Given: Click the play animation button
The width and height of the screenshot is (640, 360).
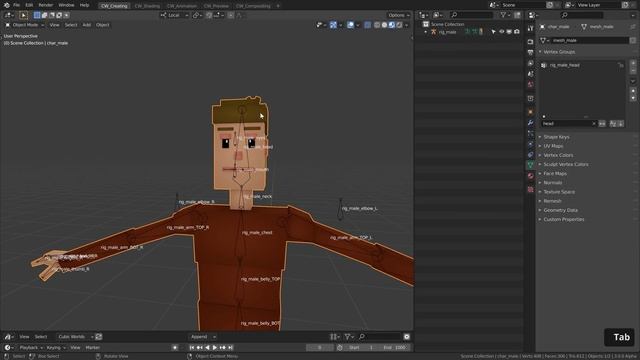Looking at the screenshot, I should pos(215,347).
